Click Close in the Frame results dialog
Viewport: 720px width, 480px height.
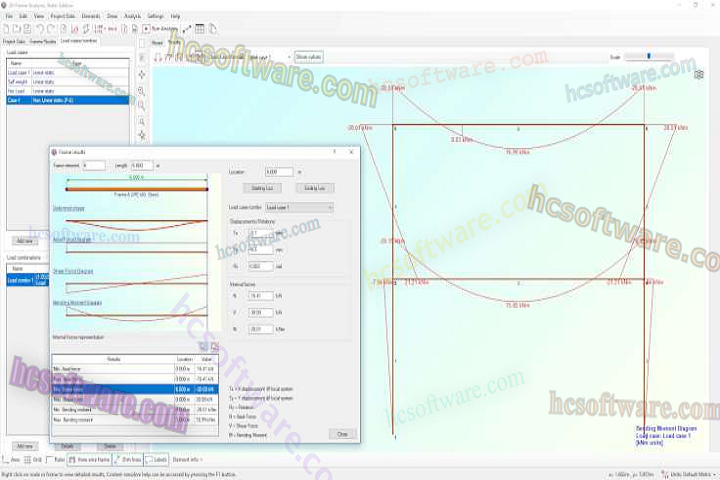click(x=343, y=434)
